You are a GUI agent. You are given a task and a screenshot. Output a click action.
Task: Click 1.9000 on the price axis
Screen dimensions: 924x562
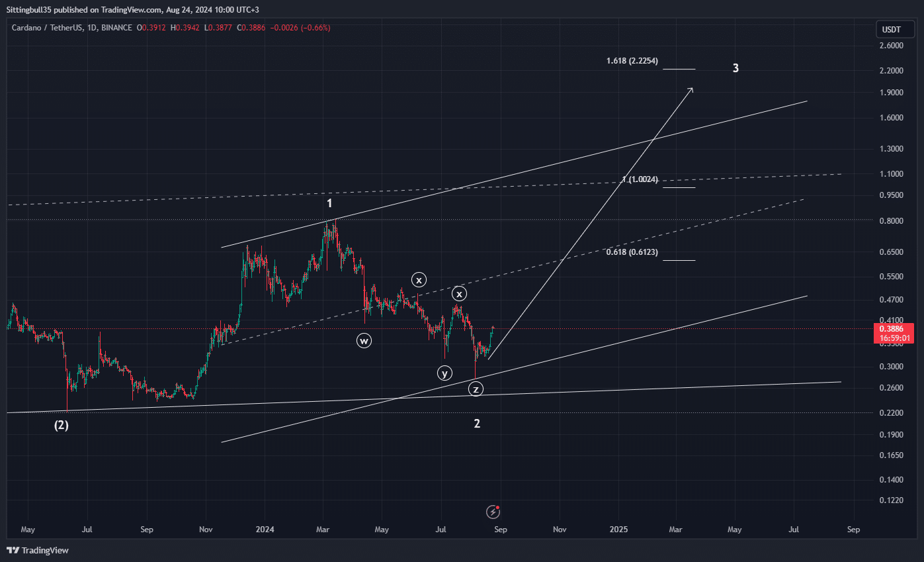(893, 93)
